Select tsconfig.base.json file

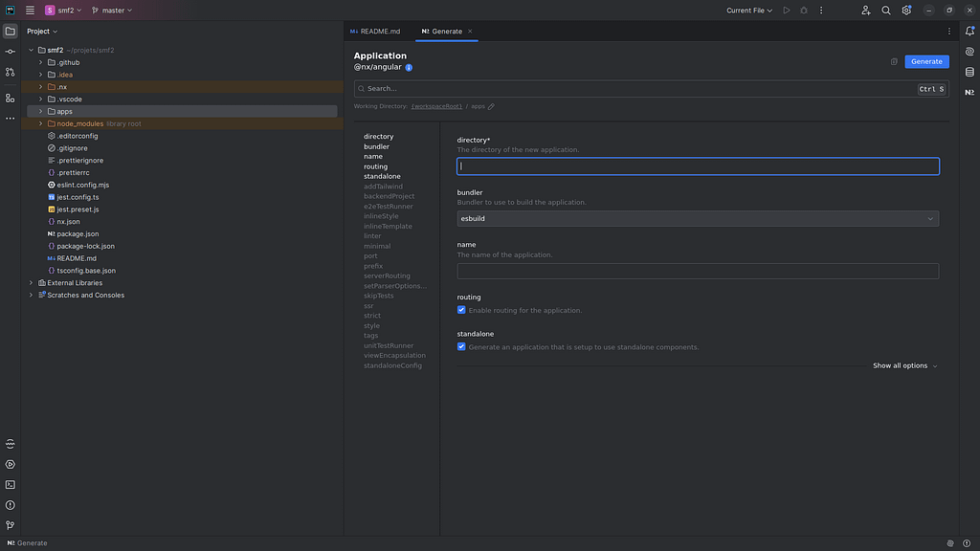[x=86, y=271]
